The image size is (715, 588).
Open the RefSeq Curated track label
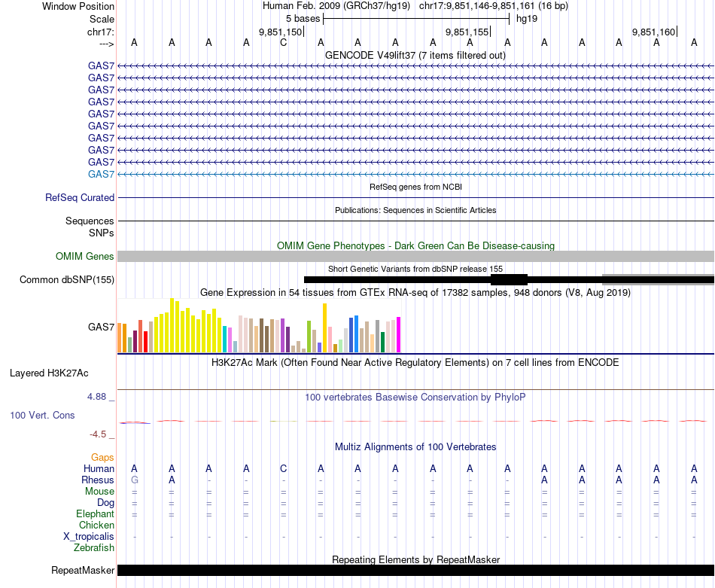tap(80, 197)
